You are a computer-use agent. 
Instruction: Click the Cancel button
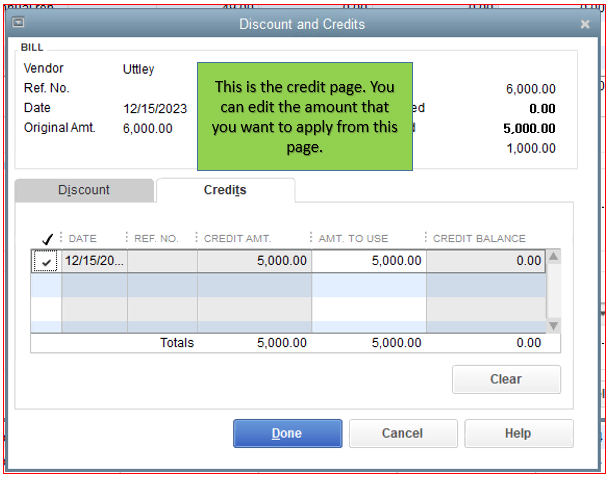[x=403, y=433]
